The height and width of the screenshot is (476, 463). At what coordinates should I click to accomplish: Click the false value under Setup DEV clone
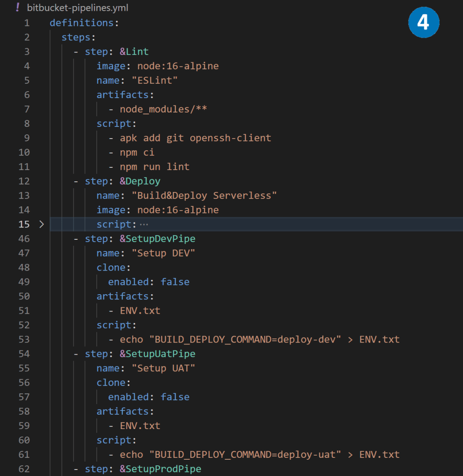pos(175,282)
